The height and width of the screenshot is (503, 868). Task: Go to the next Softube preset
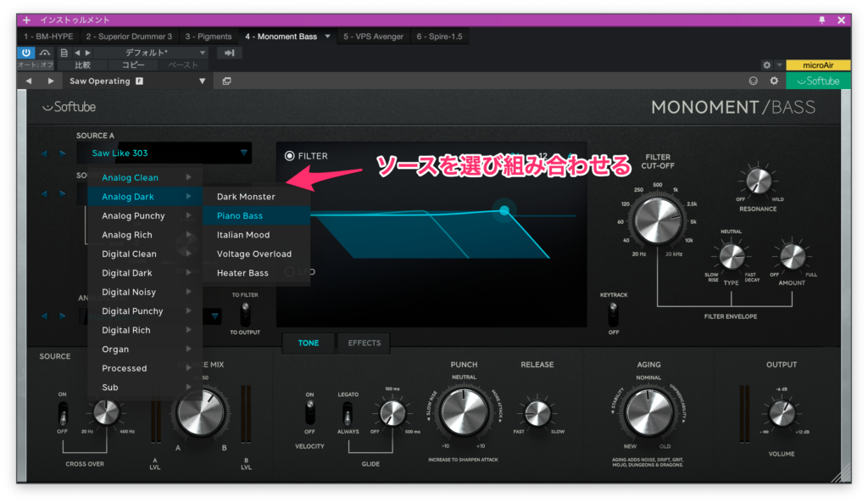pos(50,81)
